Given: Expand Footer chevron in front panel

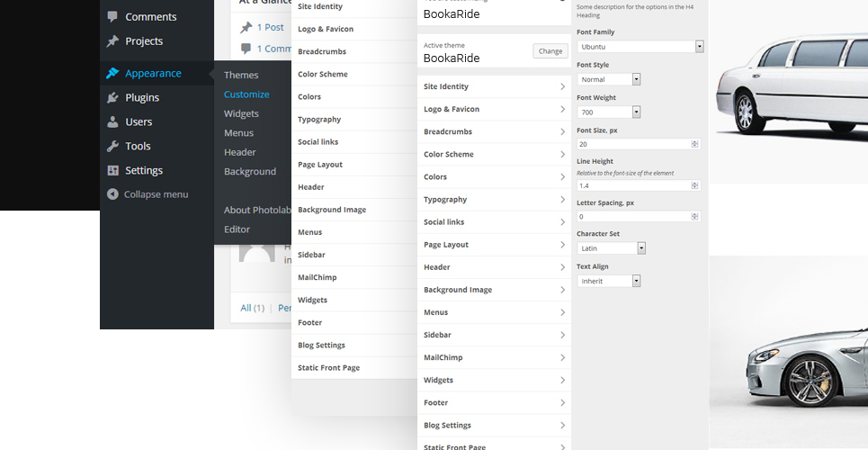Looking at the screenshot, I should (562, 403).
